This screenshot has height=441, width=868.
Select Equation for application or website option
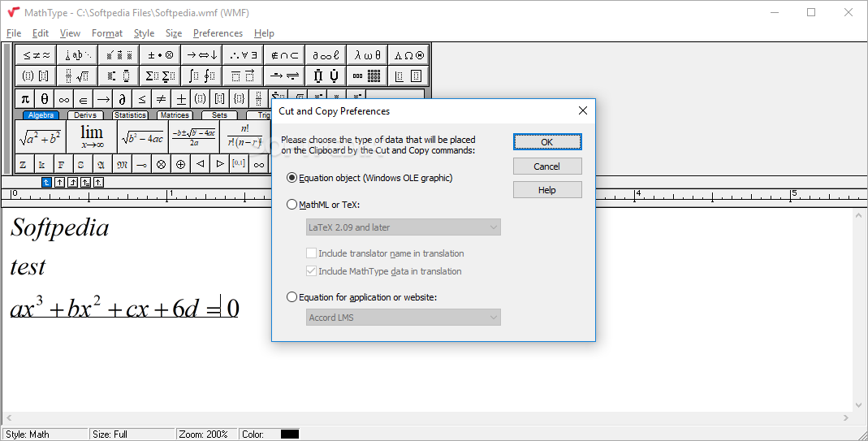[x=361, y=297]
